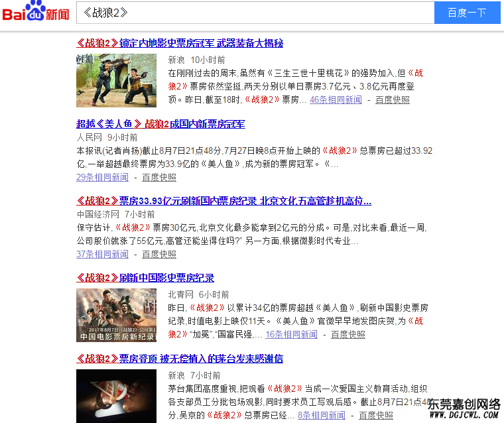Open headline 《战狼2》锁定内地影史票房冠军
The height and width of the screenshot is (423, 504).
coord(180,43)
